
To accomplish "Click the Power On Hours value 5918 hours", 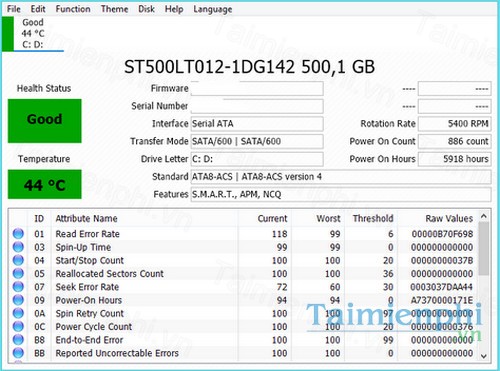I will (x=455, y=159).
